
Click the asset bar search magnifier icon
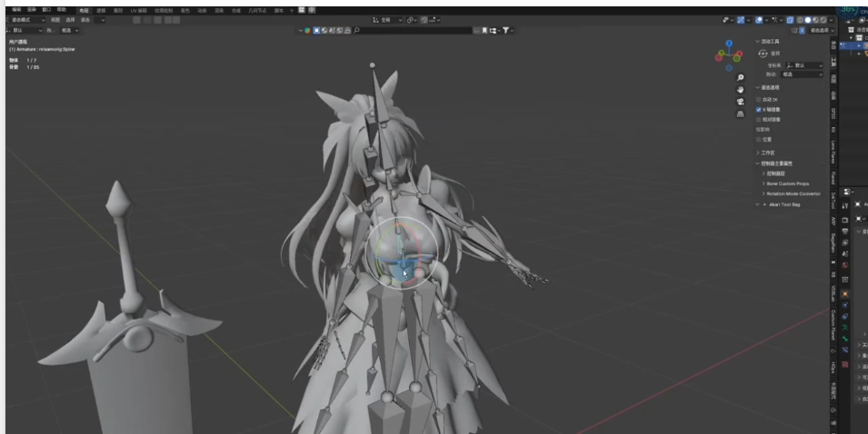pyautogui.click(x=356, y=30)
